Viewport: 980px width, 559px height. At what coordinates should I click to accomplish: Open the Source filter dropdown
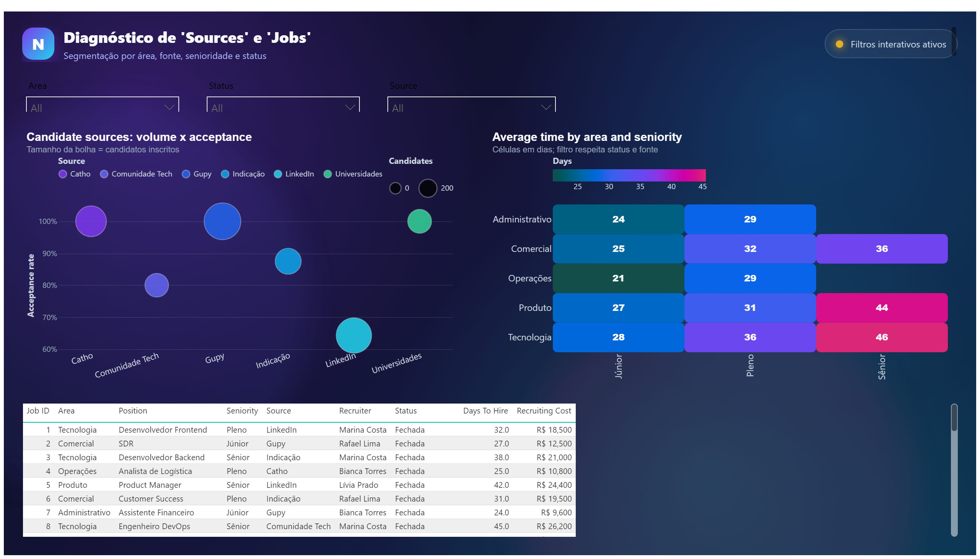[472, 105]
